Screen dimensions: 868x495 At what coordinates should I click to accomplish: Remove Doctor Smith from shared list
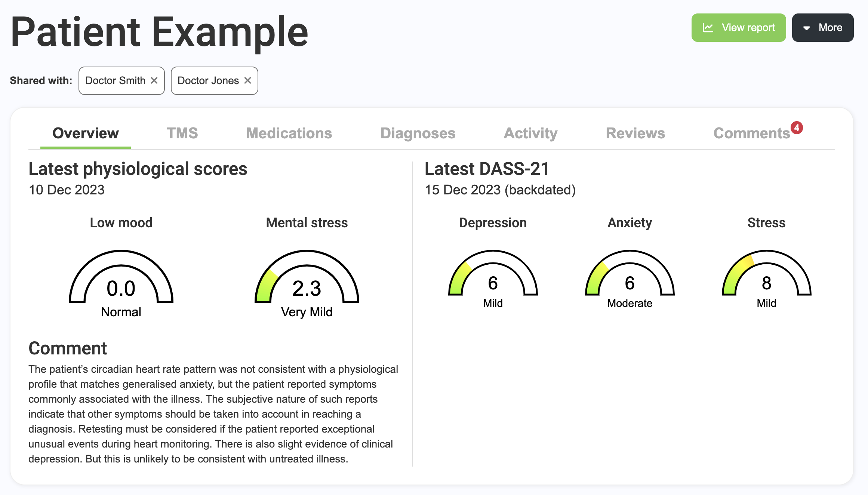(x=154, y=80)
